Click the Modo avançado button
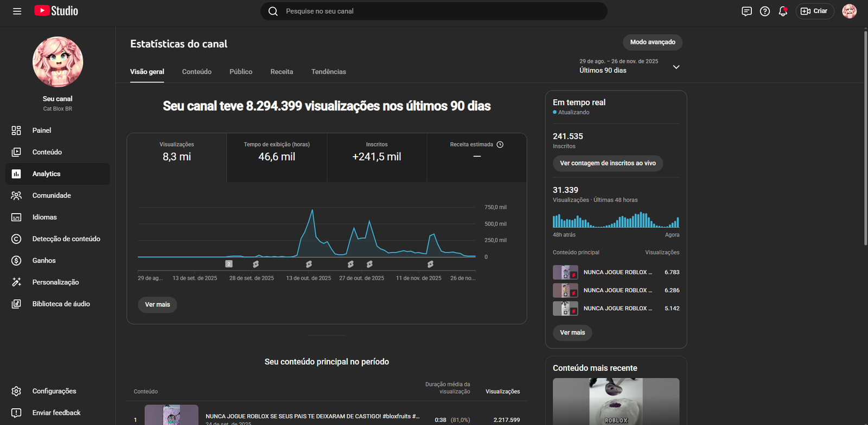 tap(652, 42)
